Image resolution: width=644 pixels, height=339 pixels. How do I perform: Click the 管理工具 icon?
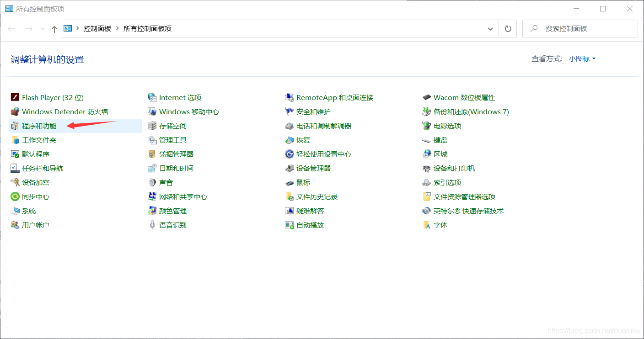click(x=152, y=140)
